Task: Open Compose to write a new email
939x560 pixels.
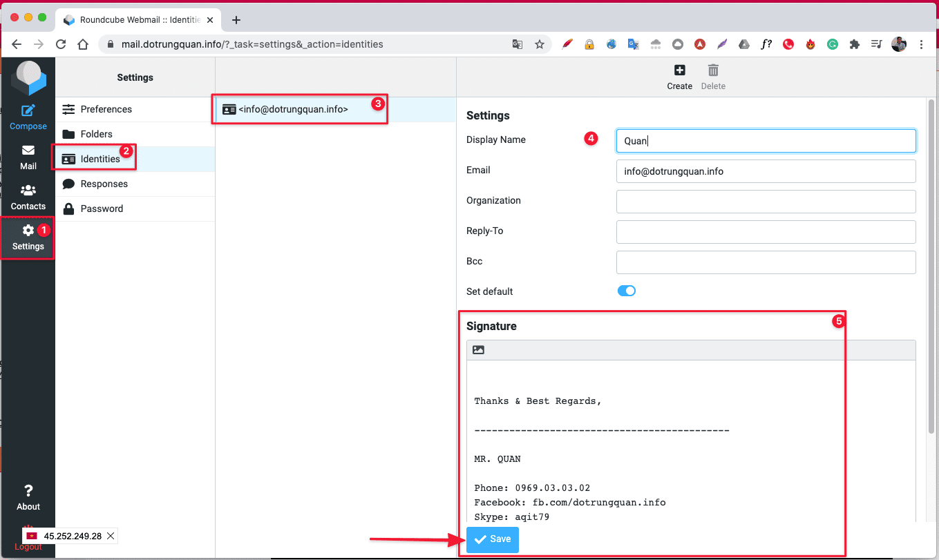Action: pos(28,117)
